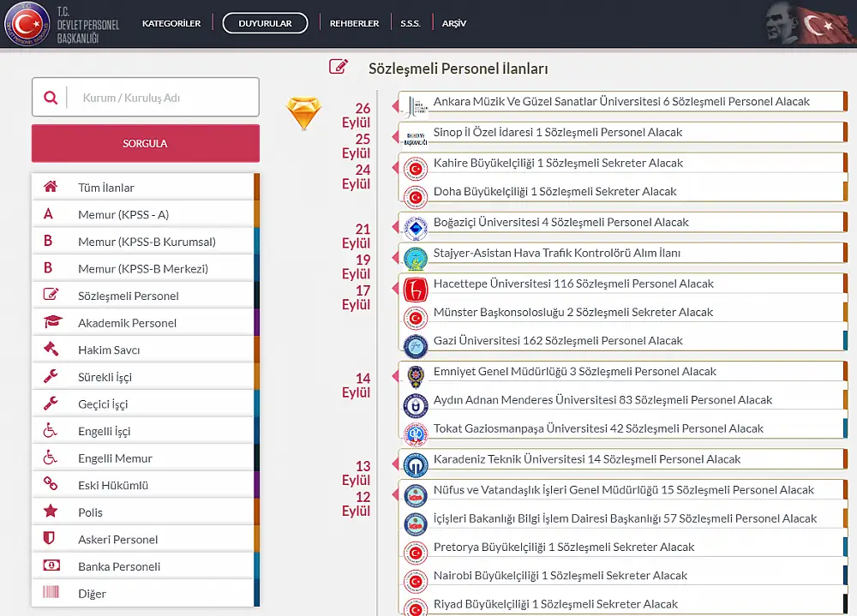
Task: Click the wrench icon beside Sürekli İşçi
Action: point(51,375)
